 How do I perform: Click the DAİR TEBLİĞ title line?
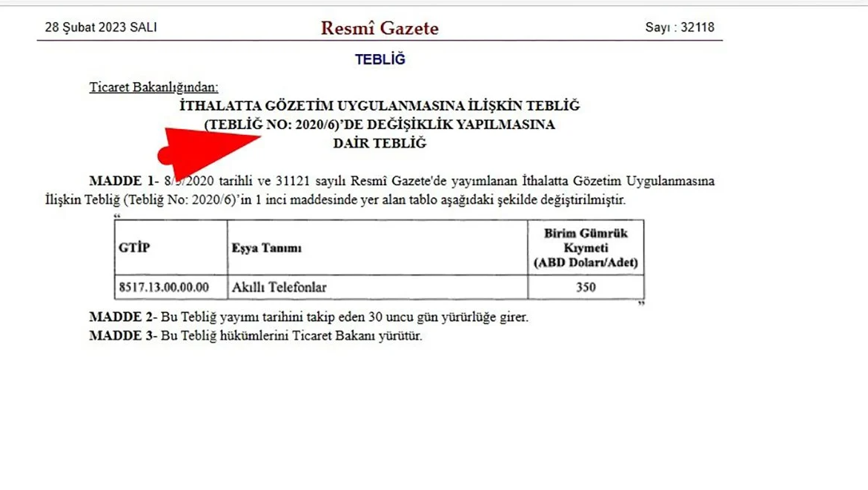[x=380, y=144]
